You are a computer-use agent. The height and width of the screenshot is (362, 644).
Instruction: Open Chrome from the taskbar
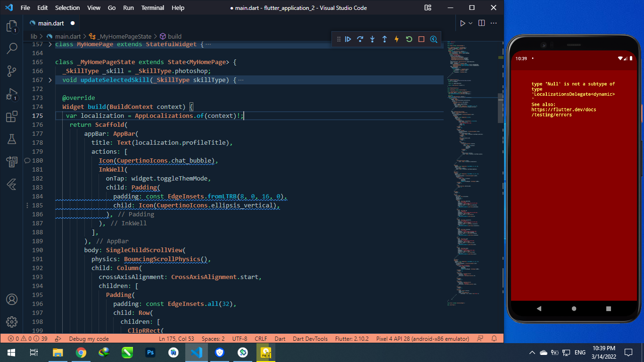click(81, 352)
